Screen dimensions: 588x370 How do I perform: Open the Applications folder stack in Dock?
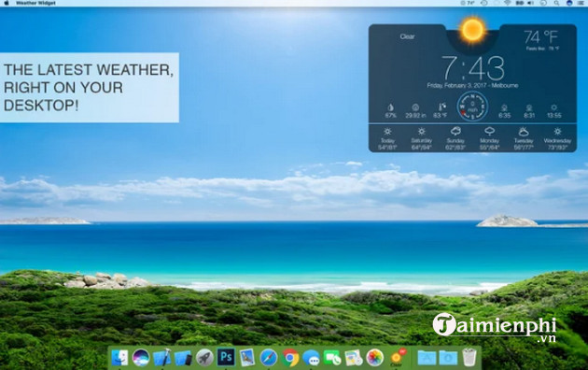(427, 358)
